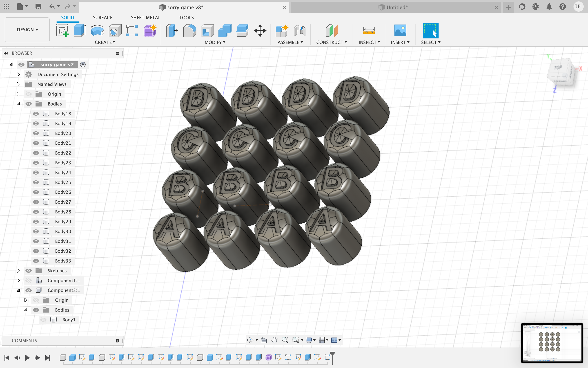Open the ASSEMBLE menu dropdown

[x=290, y=42]
